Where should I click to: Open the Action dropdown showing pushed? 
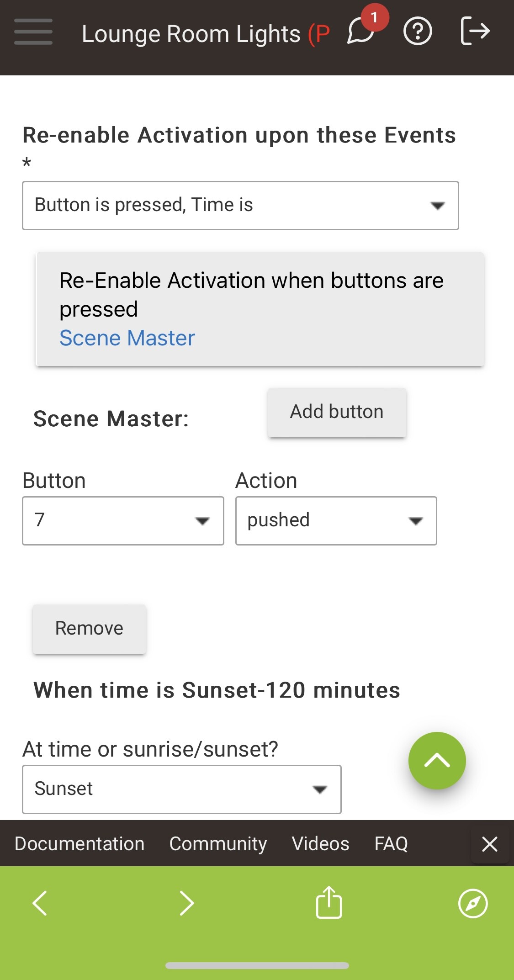[x=336, y=521]
